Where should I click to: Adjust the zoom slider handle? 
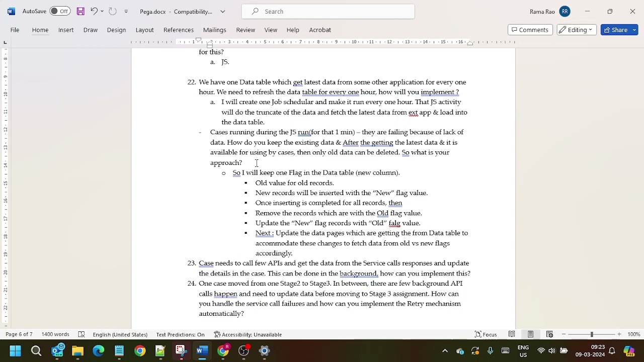[x=592, y=334]
